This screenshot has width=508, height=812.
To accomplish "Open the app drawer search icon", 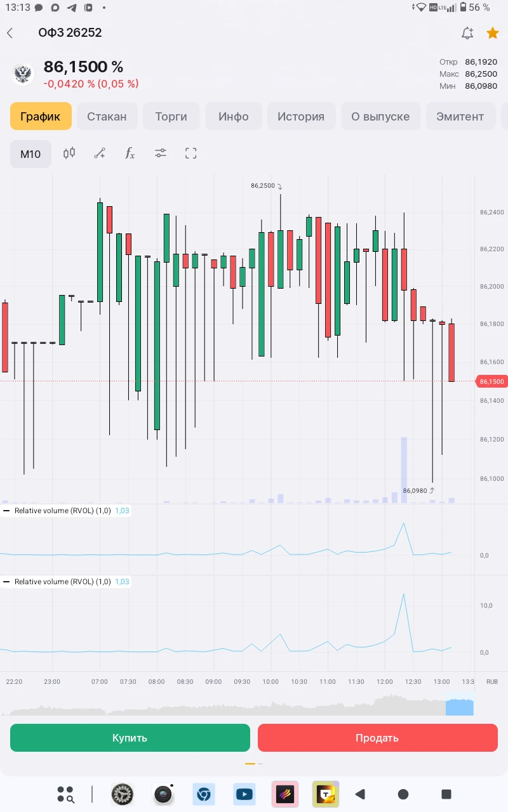I will (x=65, y=794).
